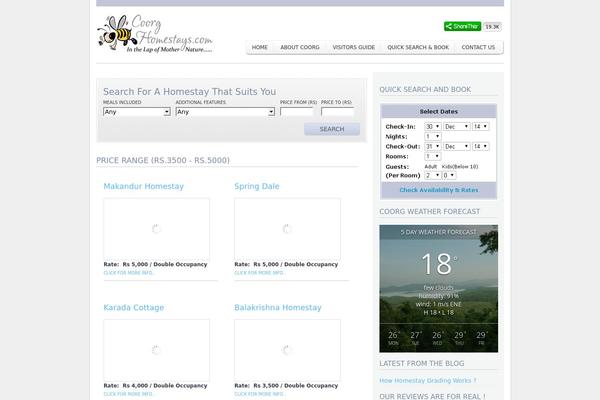Open the QUICK SEARCH & BOOK menu item
This screenshot has height=400, width=600.
(418, 47)
